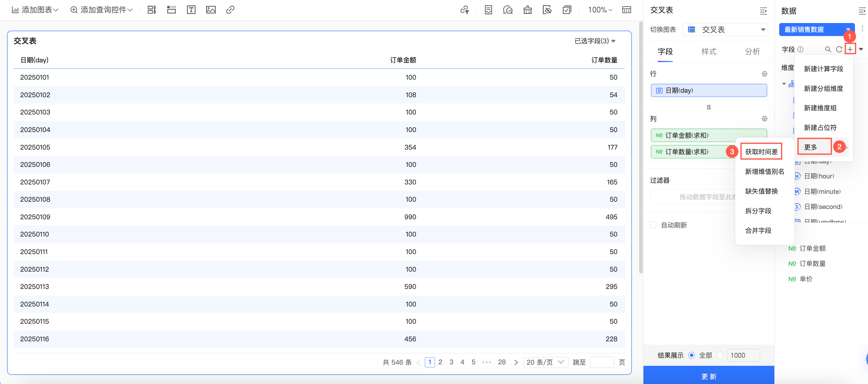Switch to the 样式 tab
868x384 pixels.
tap(709, 51)
